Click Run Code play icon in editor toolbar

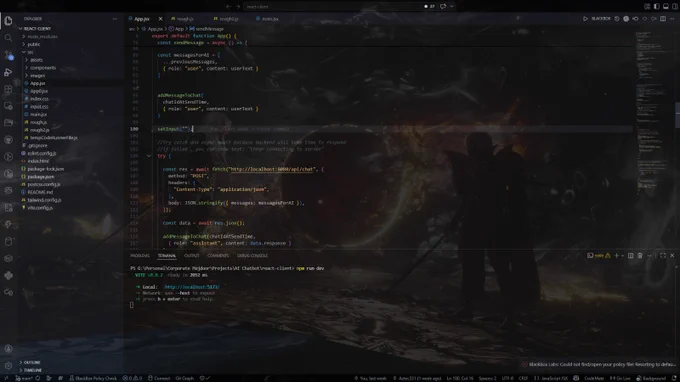coord(585,19)
